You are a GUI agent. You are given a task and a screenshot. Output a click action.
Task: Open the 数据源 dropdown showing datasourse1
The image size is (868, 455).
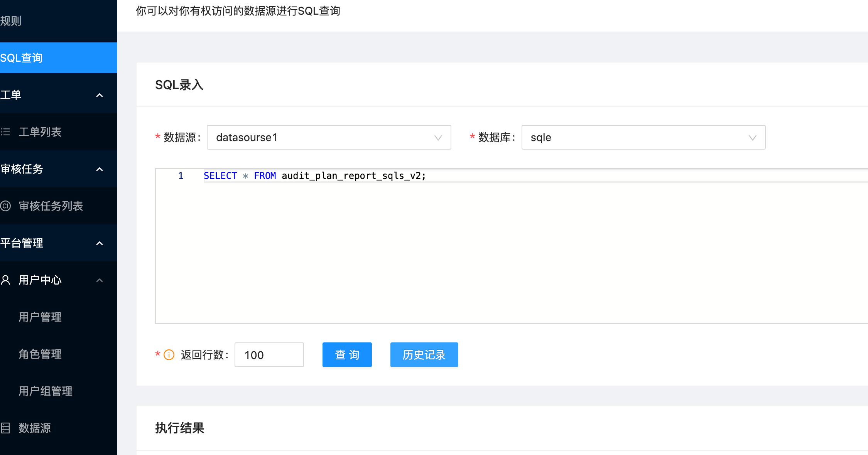[x=329, y=137]
